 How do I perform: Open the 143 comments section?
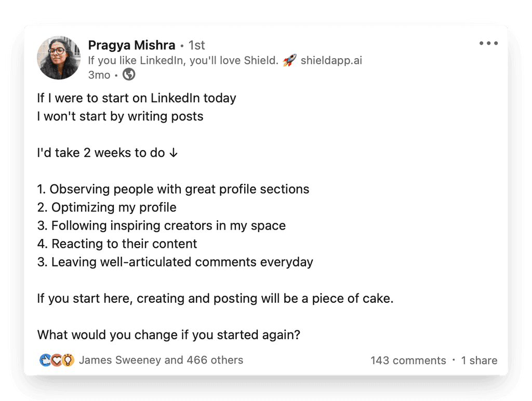click(407, 360)
